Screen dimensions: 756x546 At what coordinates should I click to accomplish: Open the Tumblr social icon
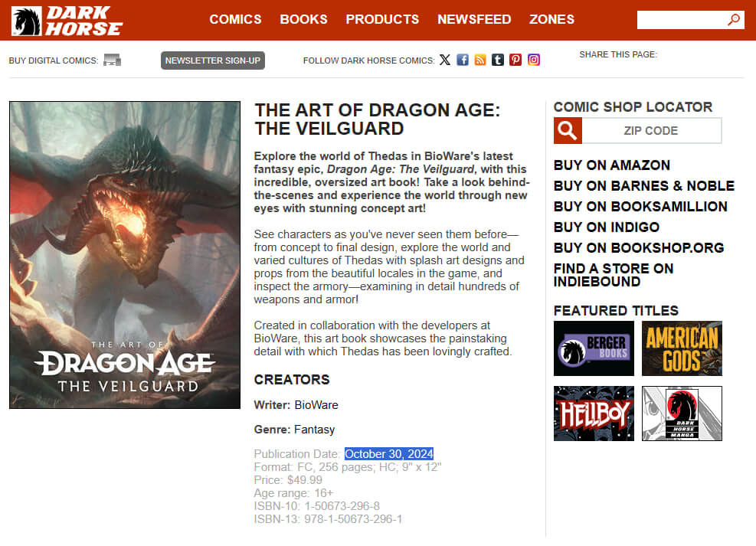coord(498,60)
